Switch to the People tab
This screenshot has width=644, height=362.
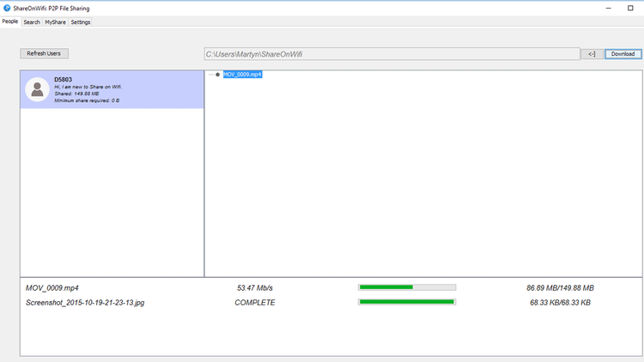tap(10, 21)
